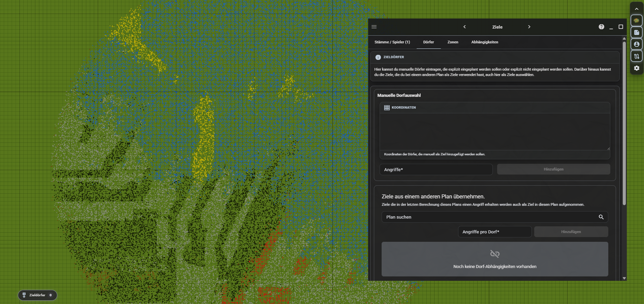Click the Ziele panel scrollbar thumb
644x304 pixels.
click(624, 123)
